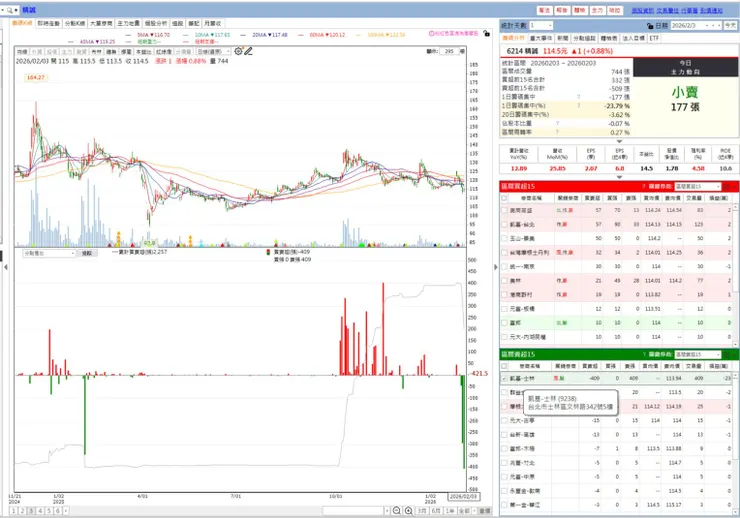Toggle the lock icon beside the MA legend
Viewport: 740px width, 518px height.
487,33
